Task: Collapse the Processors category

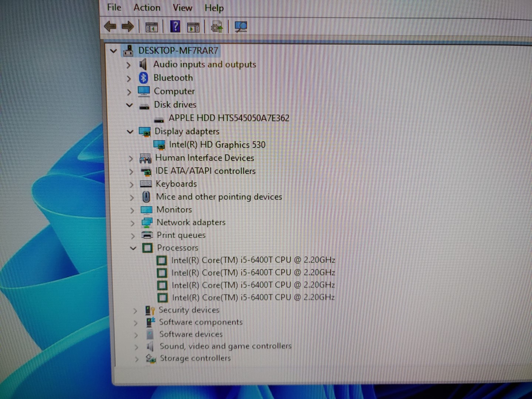Action: point(133,248)
